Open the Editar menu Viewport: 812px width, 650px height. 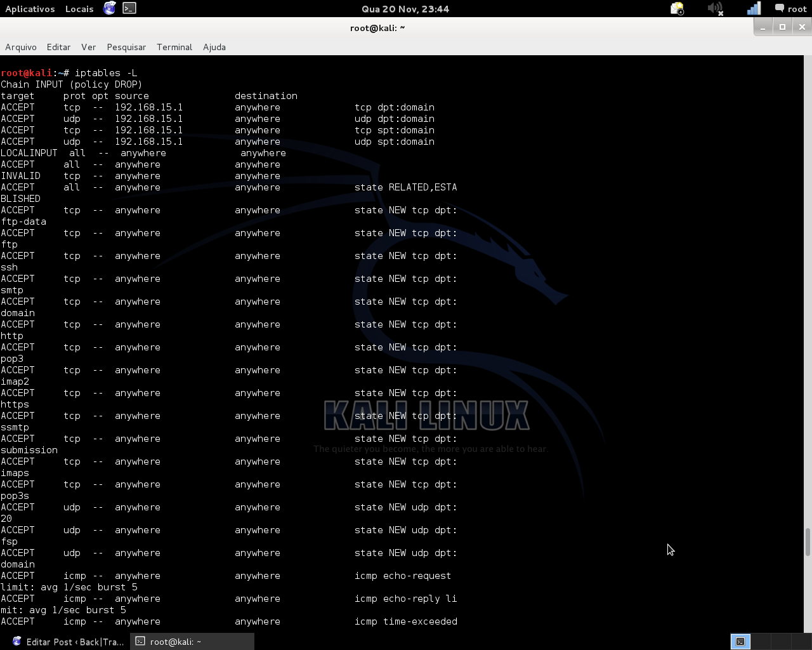click(x=58, y=47)
